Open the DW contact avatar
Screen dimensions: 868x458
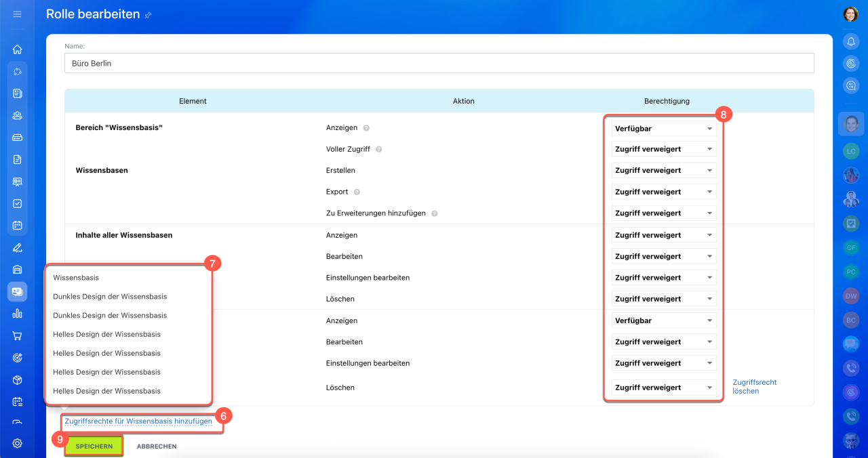851,296
